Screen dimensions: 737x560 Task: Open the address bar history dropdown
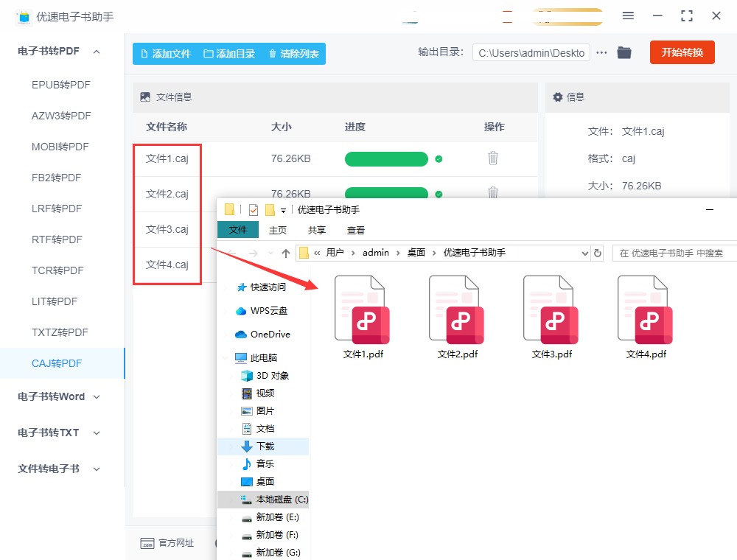coord(585,253)
